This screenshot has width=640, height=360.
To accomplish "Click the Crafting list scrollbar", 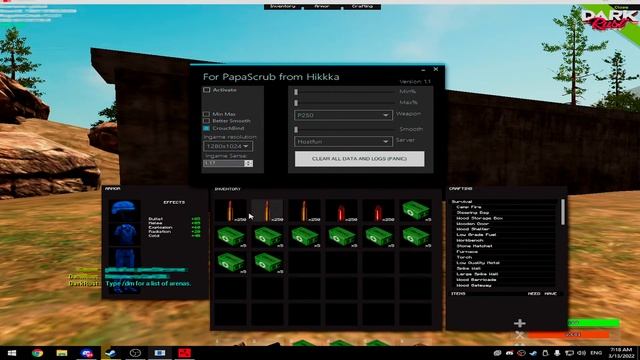I will coord(563,212).
